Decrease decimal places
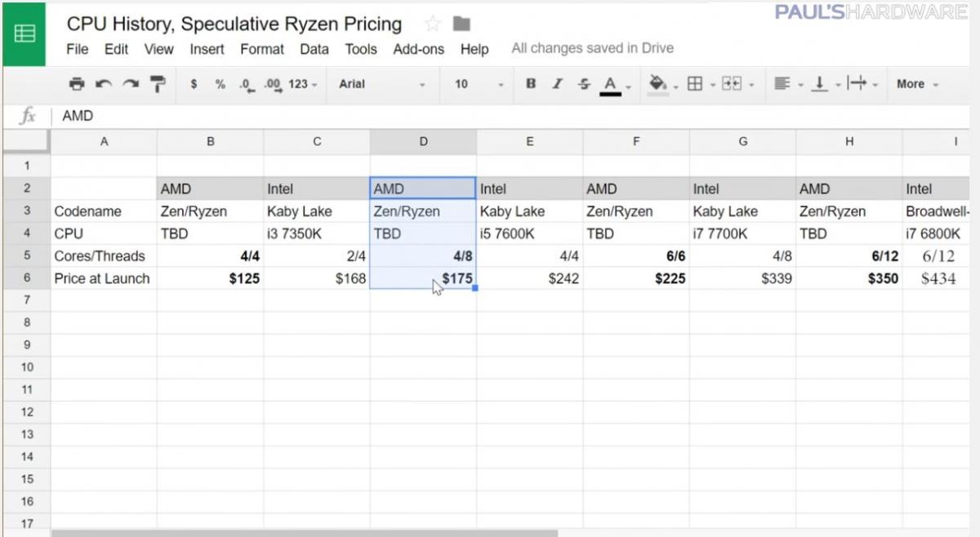 tap(247, 84)
